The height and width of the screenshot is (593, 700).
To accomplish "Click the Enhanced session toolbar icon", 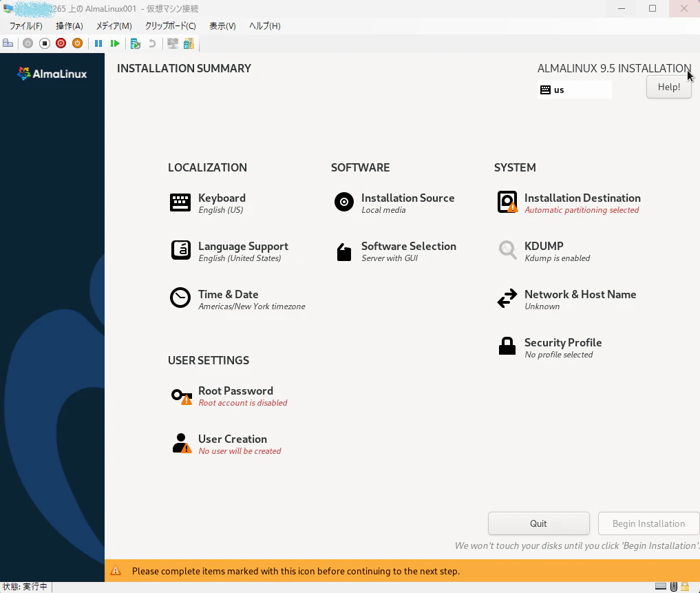I will pos(172,43).
